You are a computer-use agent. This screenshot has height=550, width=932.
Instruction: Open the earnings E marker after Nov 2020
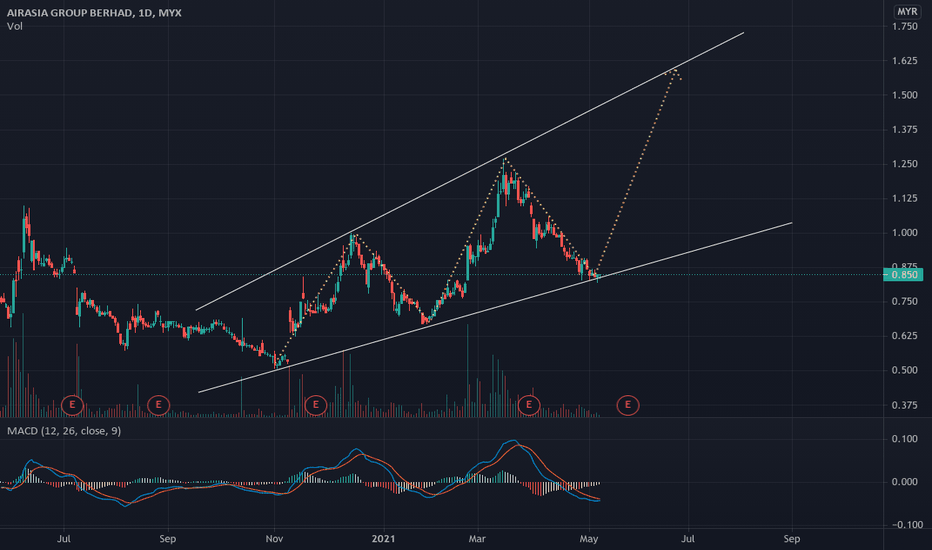tap(316, 406)
